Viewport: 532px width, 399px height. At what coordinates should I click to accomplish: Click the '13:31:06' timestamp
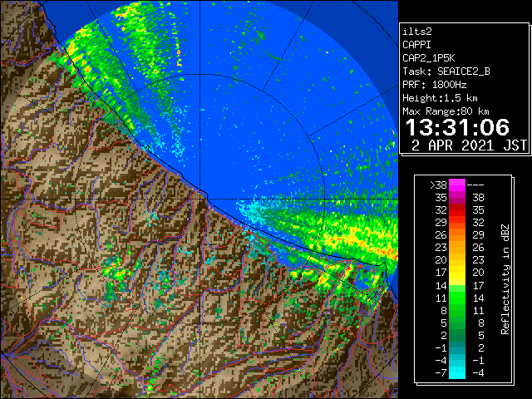(x=457, y=127)
